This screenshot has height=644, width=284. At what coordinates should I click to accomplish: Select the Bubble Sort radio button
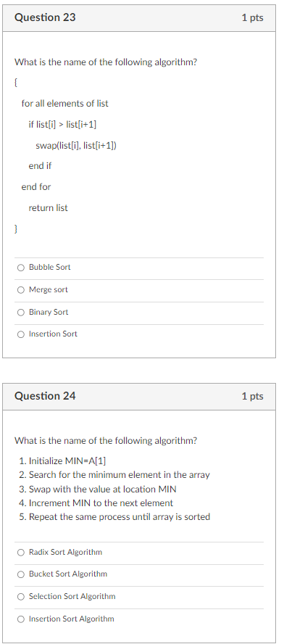point(21,268)
